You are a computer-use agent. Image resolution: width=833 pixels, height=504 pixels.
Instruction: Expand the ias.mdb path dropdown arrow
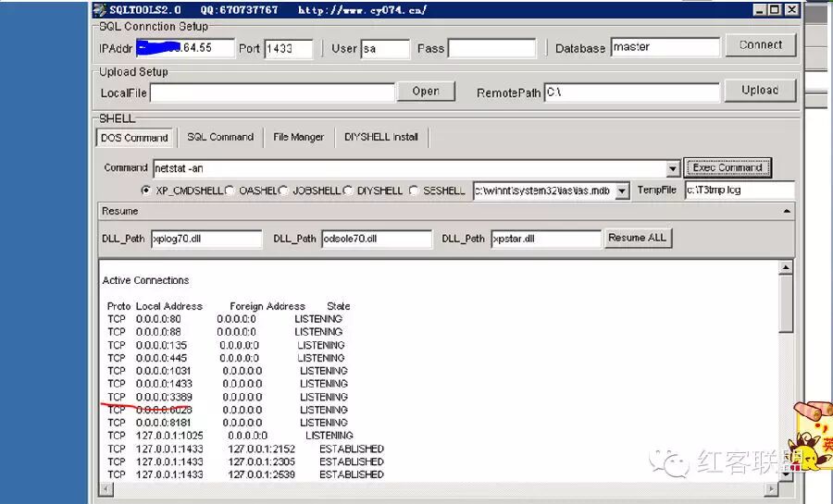(622, 191)
